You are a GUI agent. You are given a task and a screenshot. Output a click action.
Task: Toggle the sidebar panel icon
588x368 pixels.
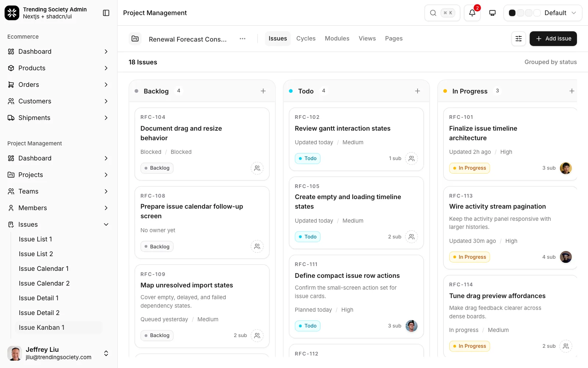pos(106,13)
